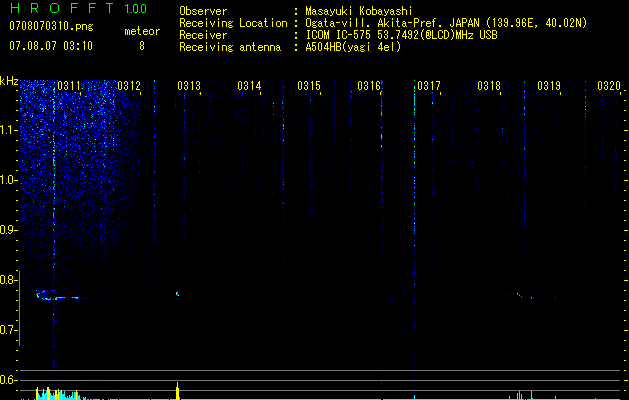The height and width of the screenshot is (400, 629).
Task: Click the meteor count value 8
Action: click(142, 46)
